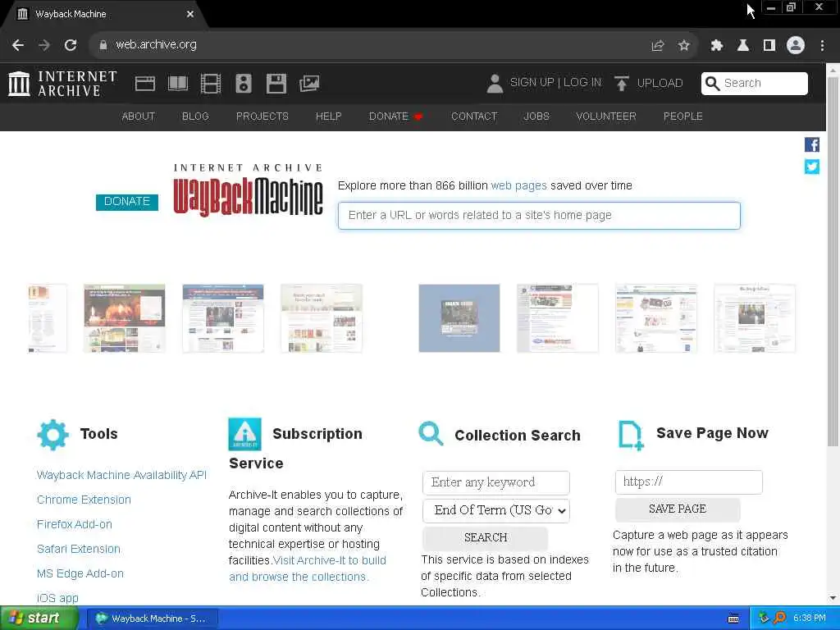
Task: Open the PEOPLE menu item
Action: [x=683, y=116]
